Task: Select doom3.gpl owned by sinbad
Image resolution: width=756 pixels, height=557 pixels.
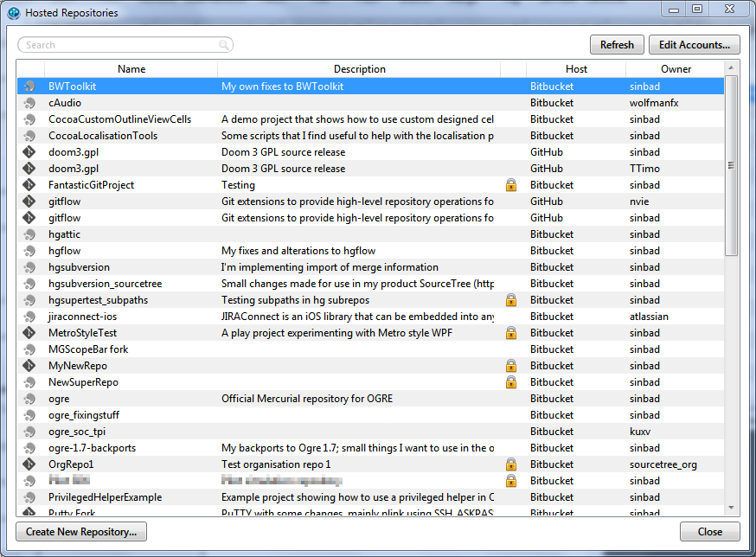Action: [74, 152]
